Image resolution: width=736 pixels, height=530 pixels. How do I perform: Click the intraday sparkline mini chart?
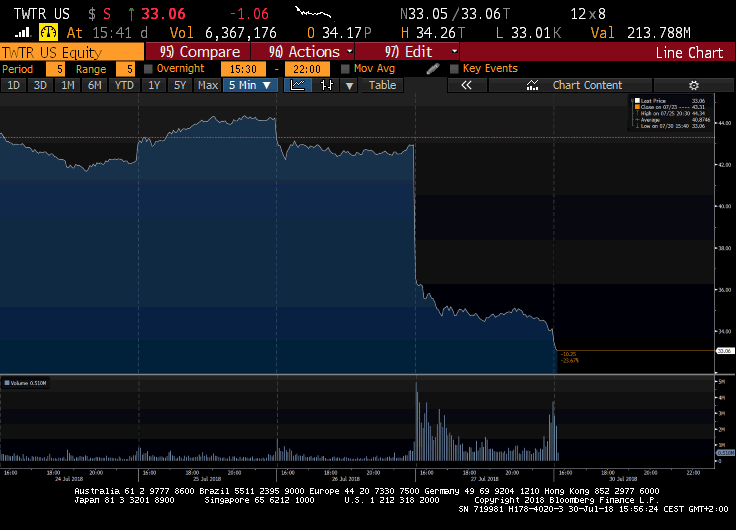314,14
